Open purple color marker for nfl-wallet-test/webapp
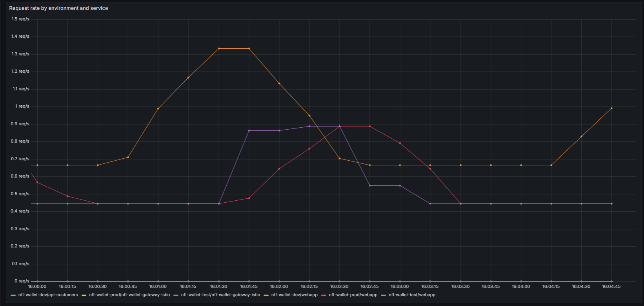Viewport: 644px width, 306px height. point(384,295)
